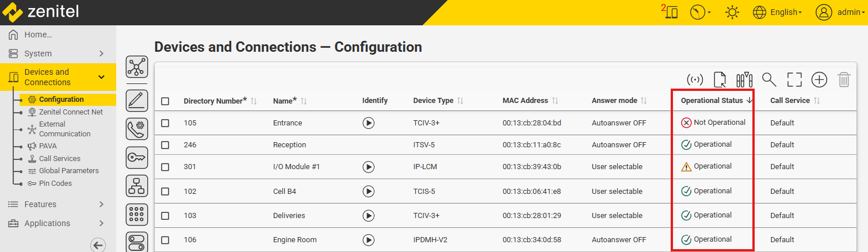
Task: Open the admin user dropdown
Action: pyautogui.click(x=840, y=12)
